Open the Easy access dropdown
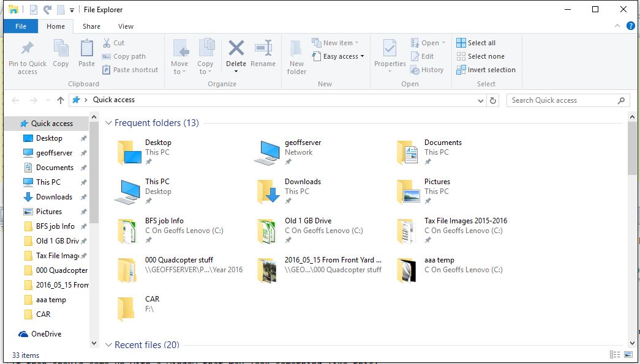Screen dimensions: 640x364 tap(338, 56)
